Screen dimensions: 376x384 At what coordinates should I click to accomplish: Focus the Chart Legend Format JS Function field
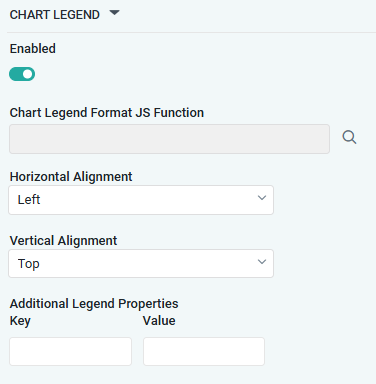[x=169, y=139]
